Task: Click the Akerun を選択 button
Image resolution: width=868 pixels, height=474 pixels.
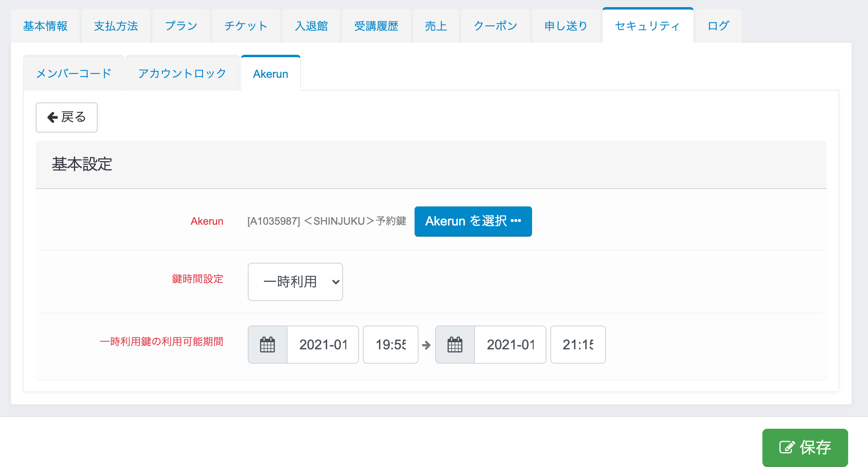Action: point(473,221)
